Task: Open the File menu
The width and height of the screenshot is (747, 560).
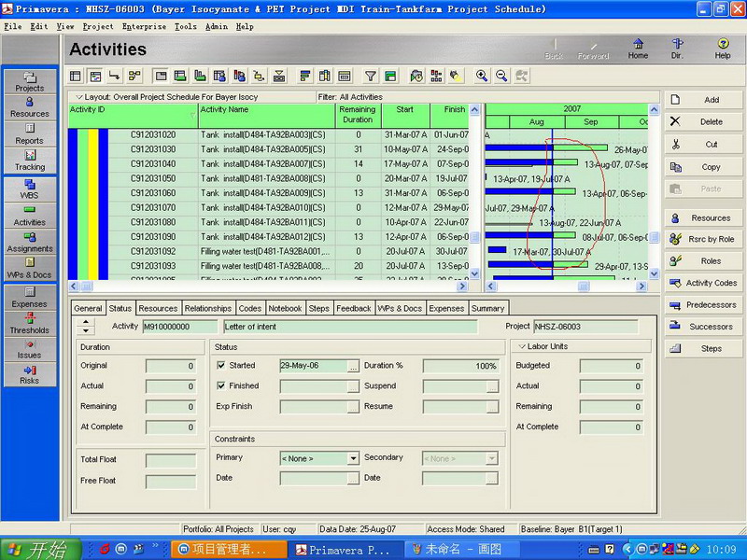Action: coord(13,27)
